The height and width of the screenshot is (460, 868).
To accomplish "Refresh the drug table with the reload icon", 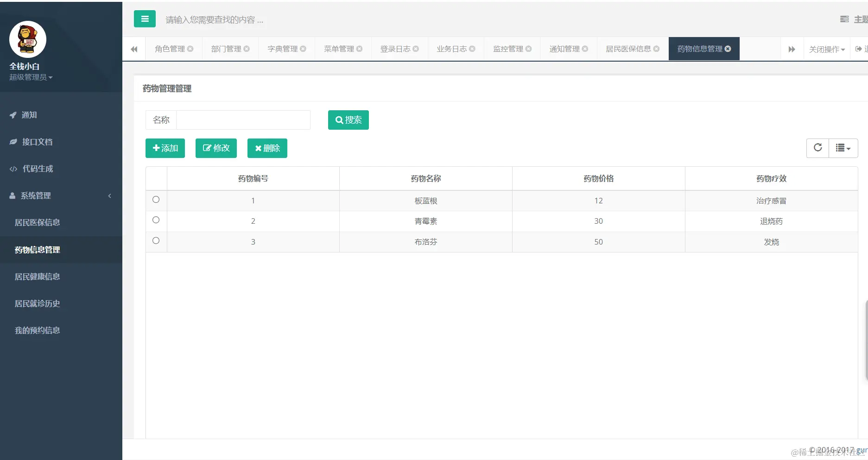I will pyautogui.click(x=817, y=148).
